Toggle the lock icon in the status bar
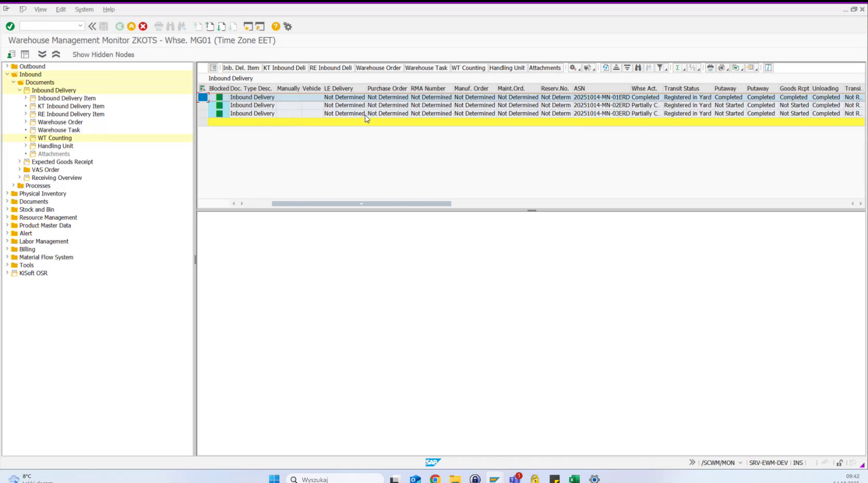 [839, 463]
